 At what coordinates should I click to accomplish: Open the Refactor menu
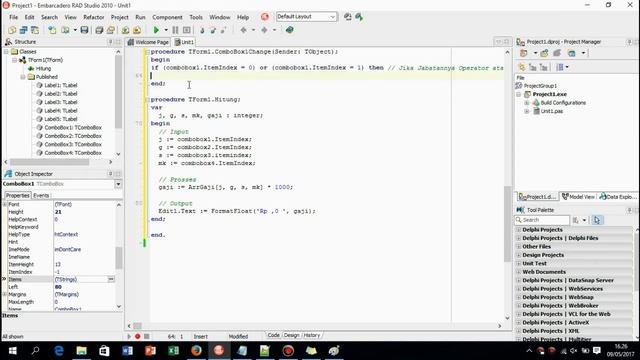(93, 17)
